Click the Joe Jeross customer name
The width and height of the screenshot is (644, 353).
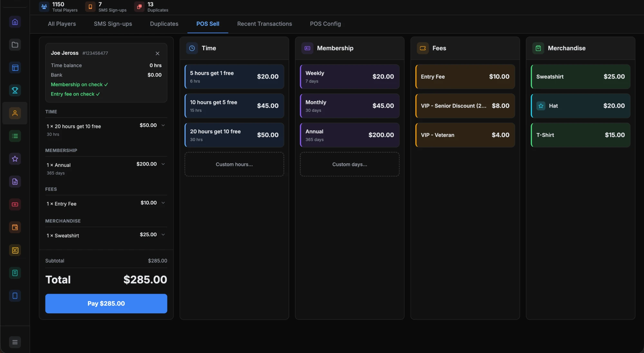pos(65,53)
